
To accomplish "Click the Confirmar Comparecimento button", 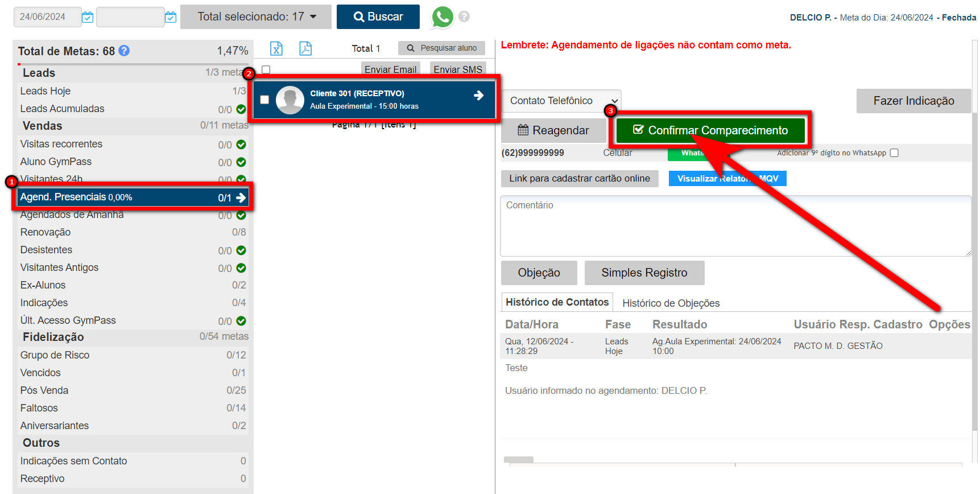I will 710,130.
